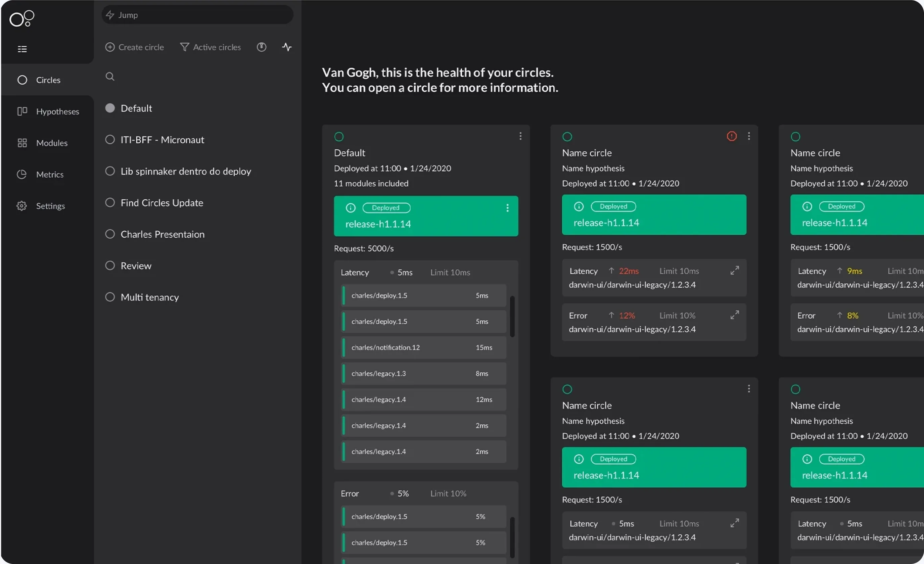This screenshot has width=924, height=564.
Task: Click the charles/legacy.1.3 8ms row
Action: (x=424, y=374)
